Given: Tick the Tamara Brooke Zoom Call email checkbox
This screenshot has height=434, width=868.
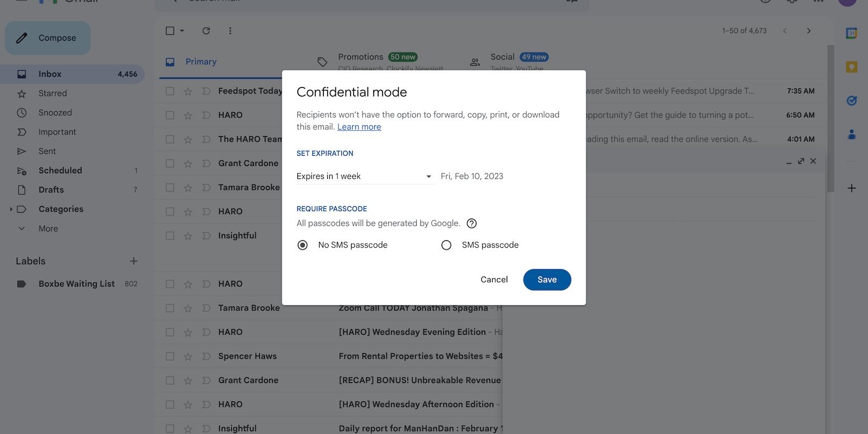Looking at the screenshot, I should click(x=170, y=308).
